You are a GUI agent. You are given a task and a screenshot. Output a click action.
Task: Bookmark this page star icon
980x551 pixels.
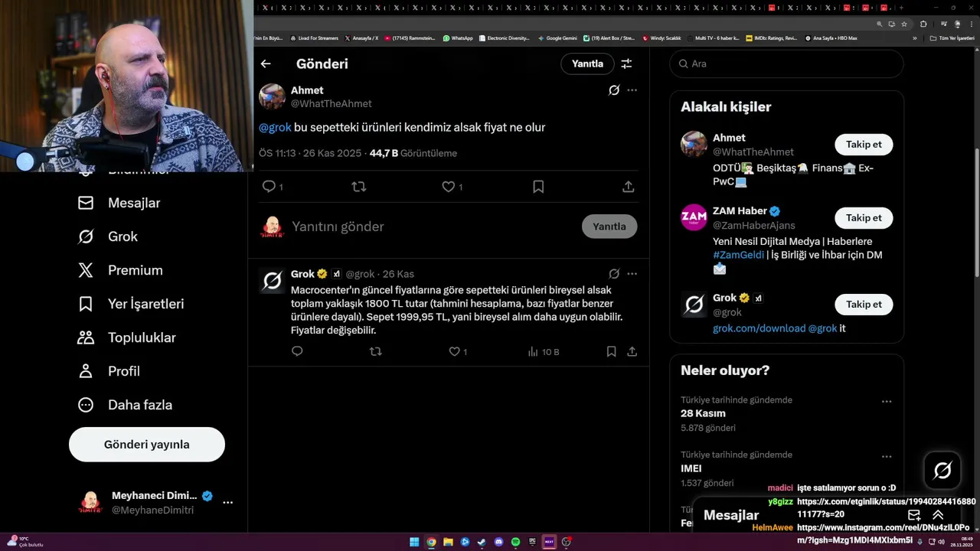[903, 24]
